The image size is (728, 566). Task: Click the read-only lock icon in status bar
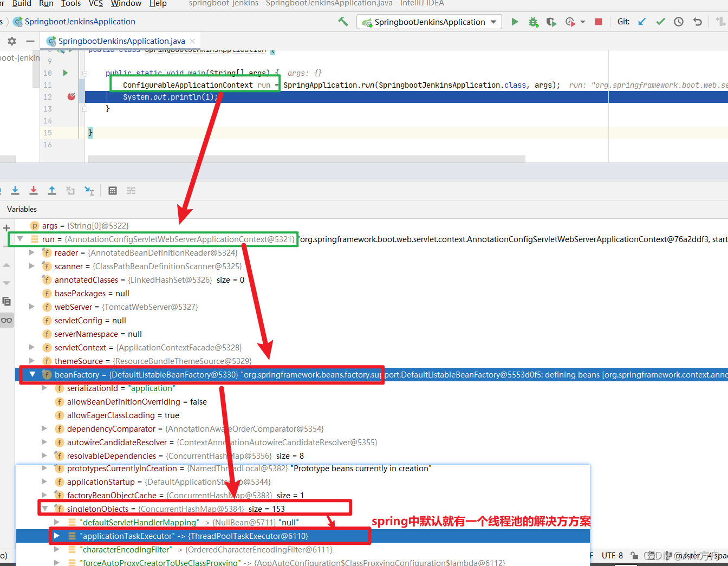pyautogui.click(x=634, y=556)
